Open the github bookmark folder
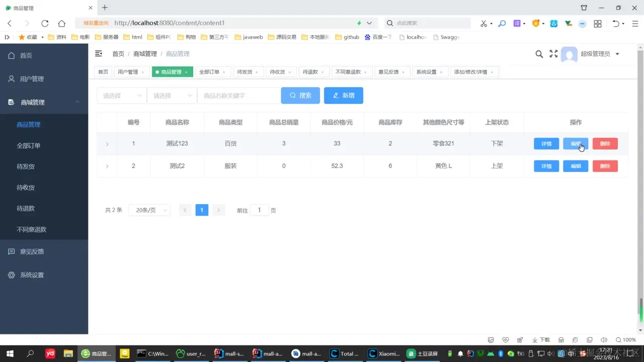Image resolution: width=644 pixels, height=362 pixels. click(x=347, y=37)
